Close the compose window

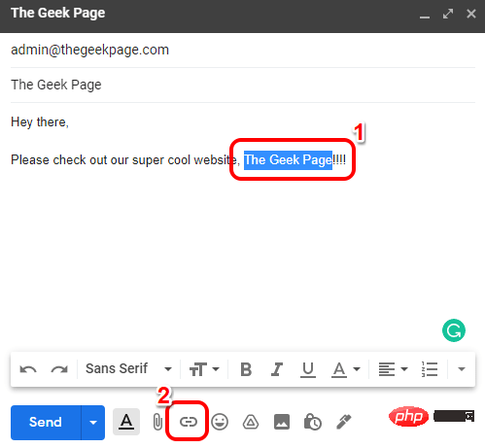click(x=471, y=14)
